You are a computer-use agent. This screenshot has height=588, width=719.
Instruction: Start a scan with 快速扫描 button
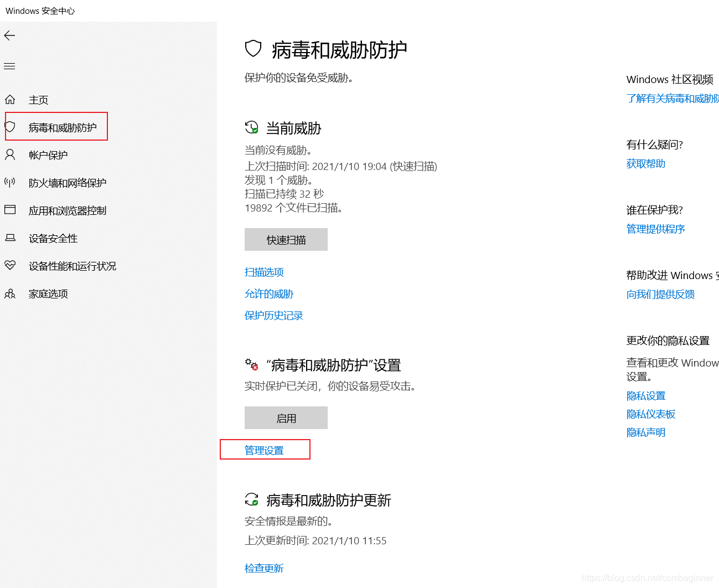click(286, 239)
